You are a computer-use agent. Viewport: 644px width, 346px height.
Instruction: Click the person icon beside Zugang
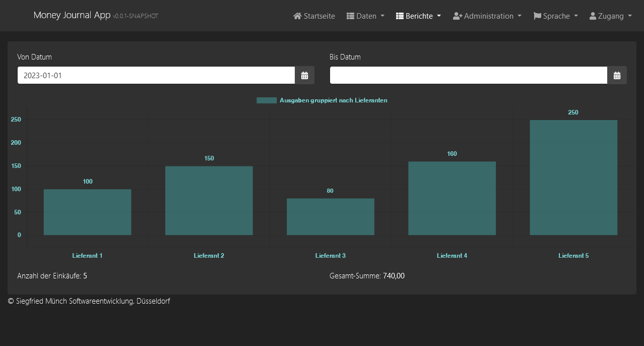tap(593, 16)
